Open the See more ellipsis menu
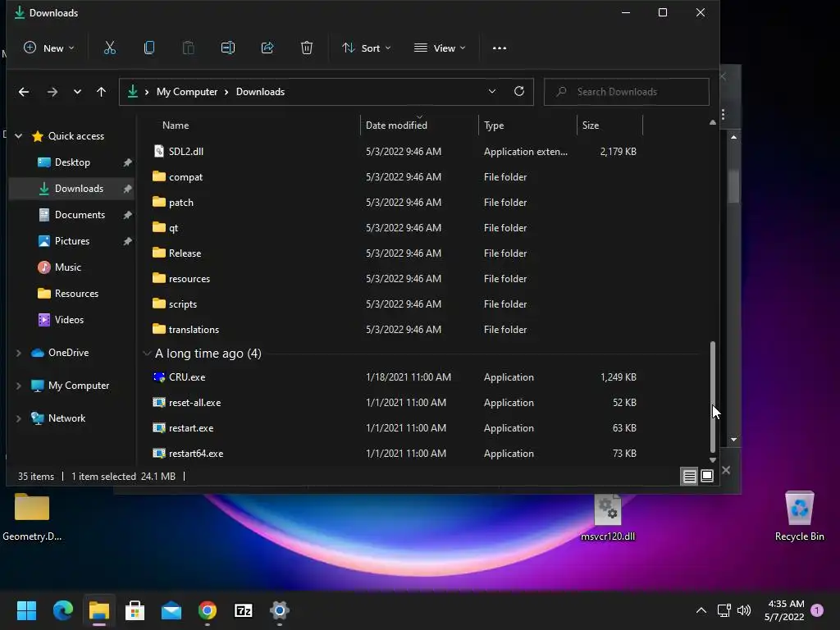Viewport: 840px width, 630px height. [x=500, y=48]
